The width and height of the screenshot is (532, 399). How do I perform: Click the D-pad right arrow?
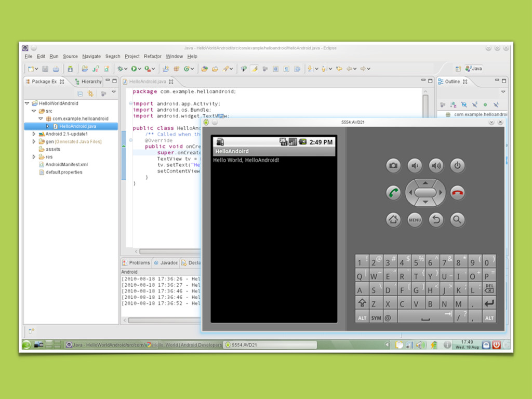(441, 192)
